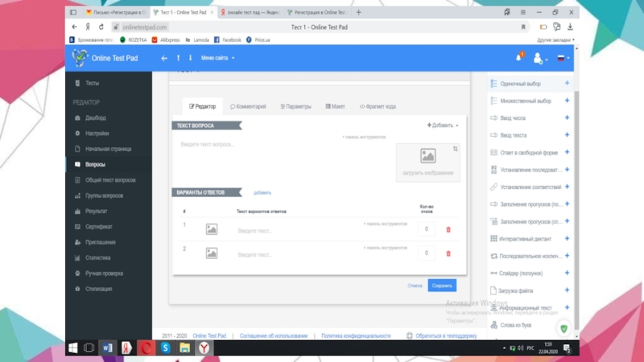
Task: Click the загрузить изображение upload placeholder
Action: tap(427, 162)
